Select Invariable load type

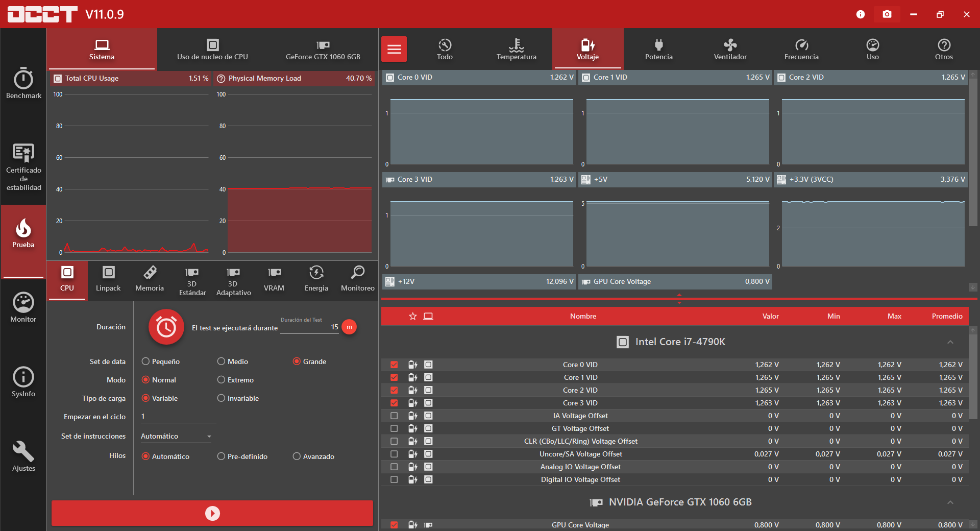(238, 398)
